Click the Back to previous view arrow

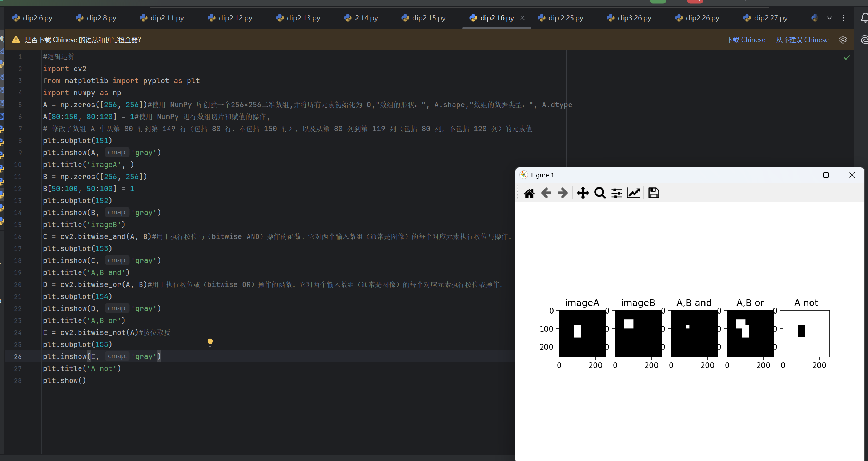tap(546, 193)
